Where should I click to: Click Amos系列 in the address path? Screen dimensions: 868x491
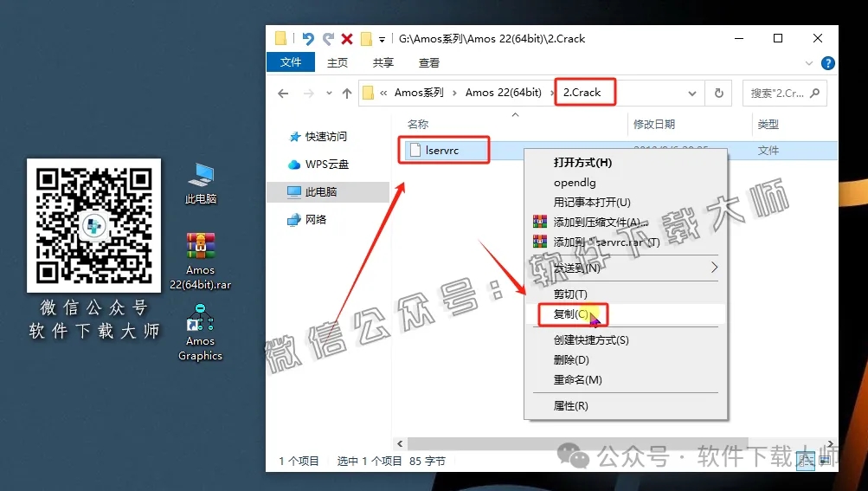pos(419,93)
